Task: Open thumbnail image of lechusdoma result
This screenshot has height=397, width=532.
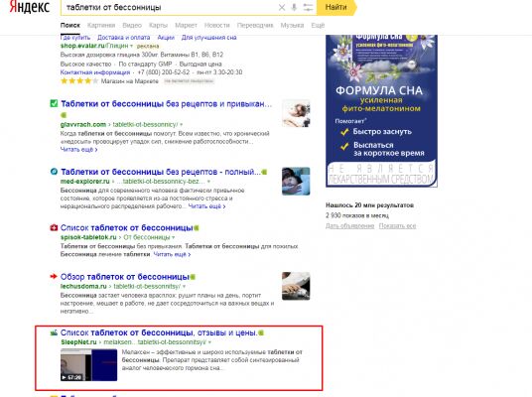Action: coord(296,286)
